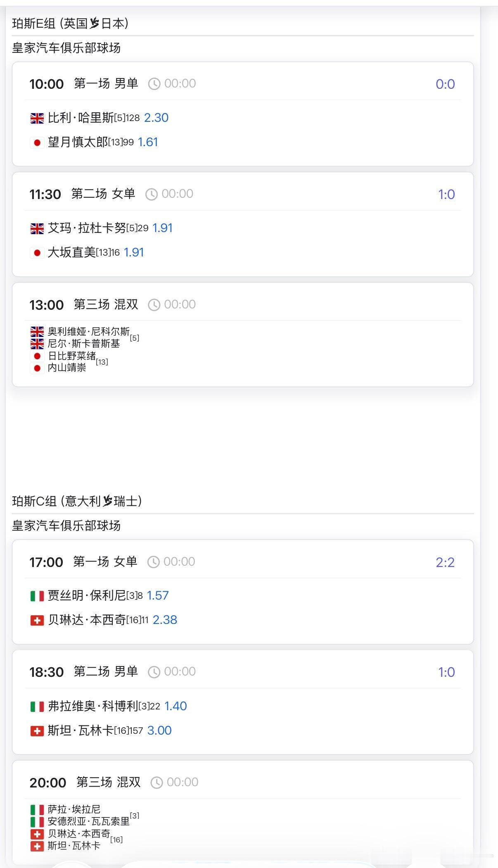Select odds 3.00 for 斯坦·瓦林卡
This screenshot has width=498, height=868.
click(x=159, y=730)
